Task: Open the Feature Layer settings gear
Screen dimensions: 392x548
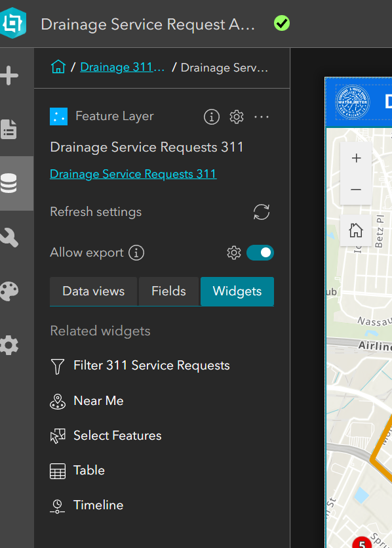Action: 237,117
